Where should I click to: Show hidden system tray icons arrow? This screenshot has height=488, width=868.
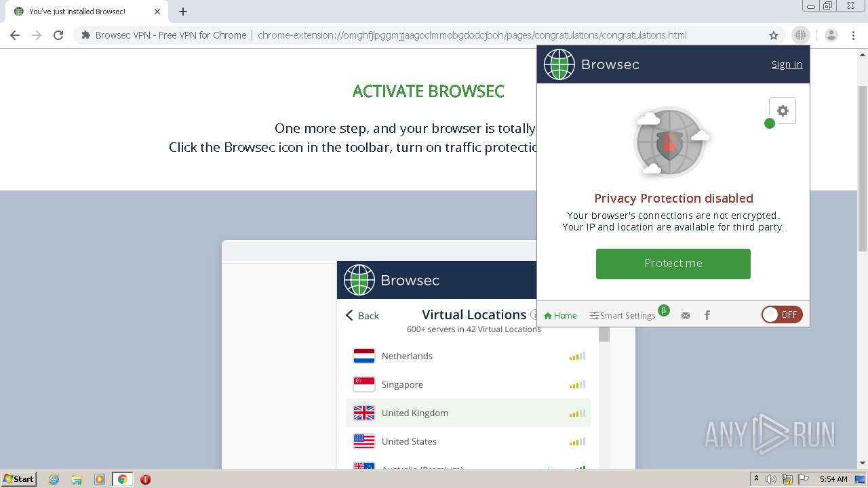756,479
